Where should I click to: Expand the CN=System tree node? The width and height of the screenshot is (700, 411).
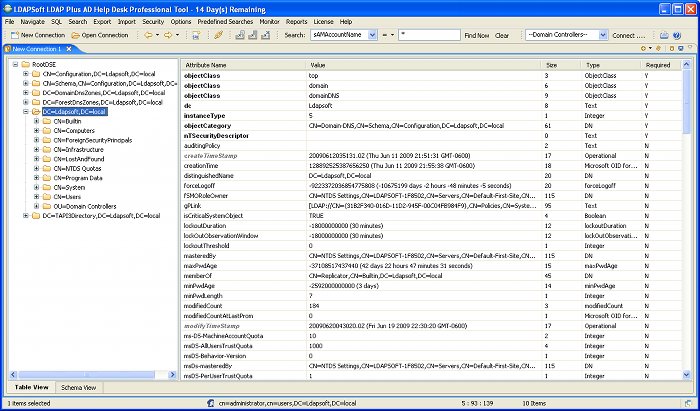coord(36,187)
